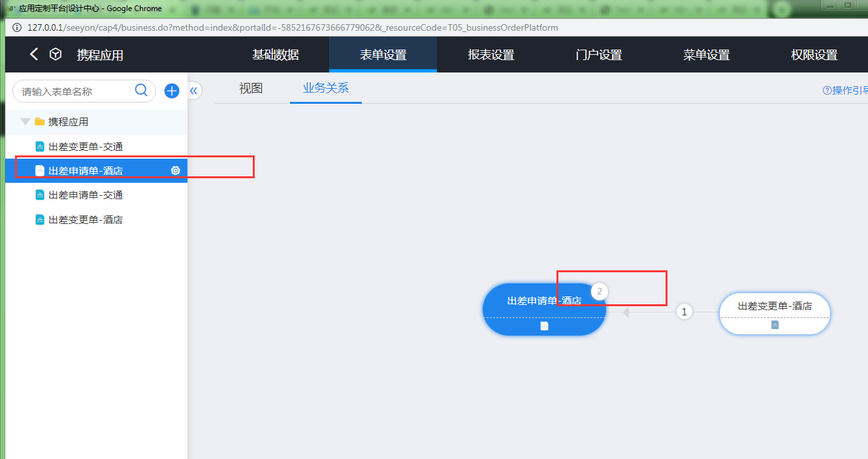Screen dimensions: 868x459
Task: Click the blue 出差申请单-酒店 diagram node
Action: pos(544,309)
